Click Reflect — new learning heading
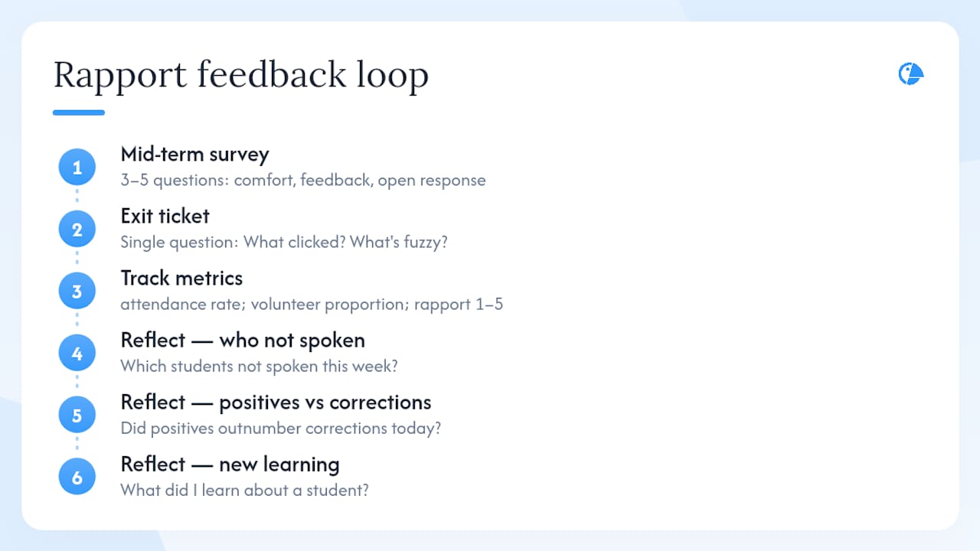Image resolution: width=980 pixels, height=551 pixels. click(x=230, y=464)
